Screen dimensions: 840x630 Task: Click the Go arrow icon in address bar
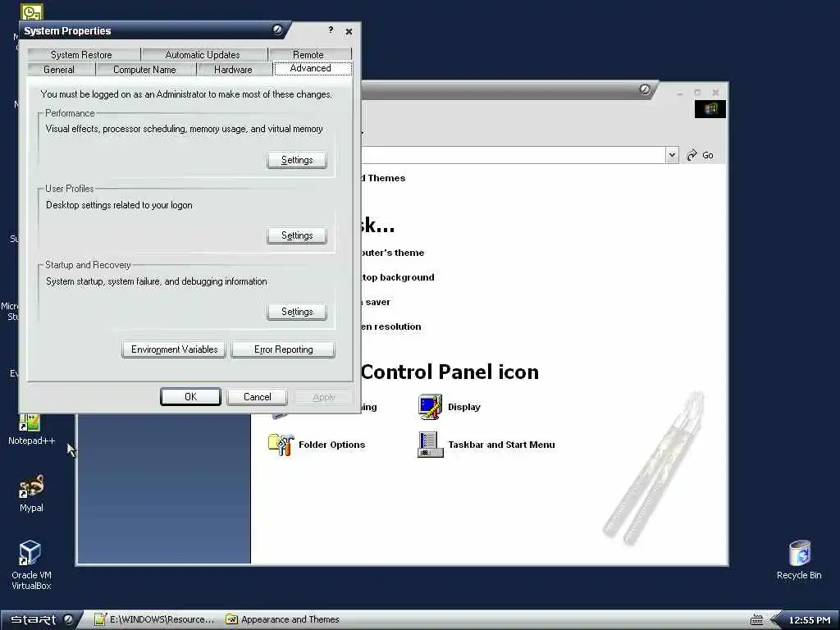[x=692, y=155]
